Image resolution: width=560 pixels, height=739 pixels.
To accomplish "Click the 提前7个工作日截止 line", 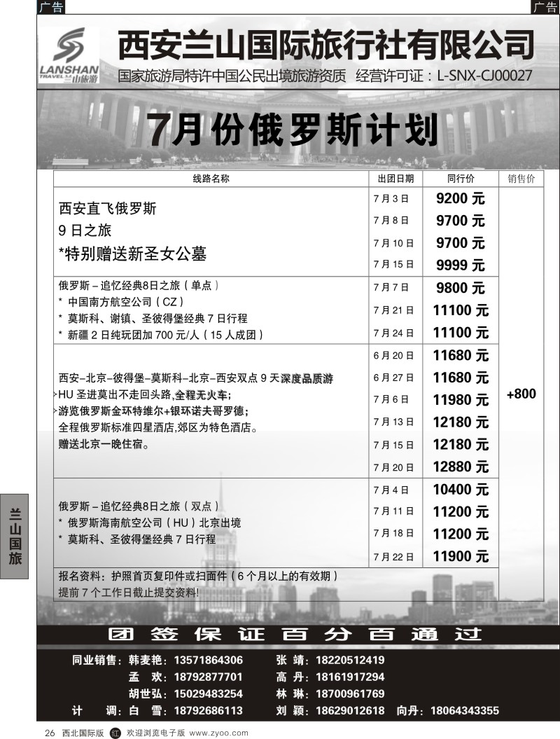I will pyautogui.click(x=129, y=593).
